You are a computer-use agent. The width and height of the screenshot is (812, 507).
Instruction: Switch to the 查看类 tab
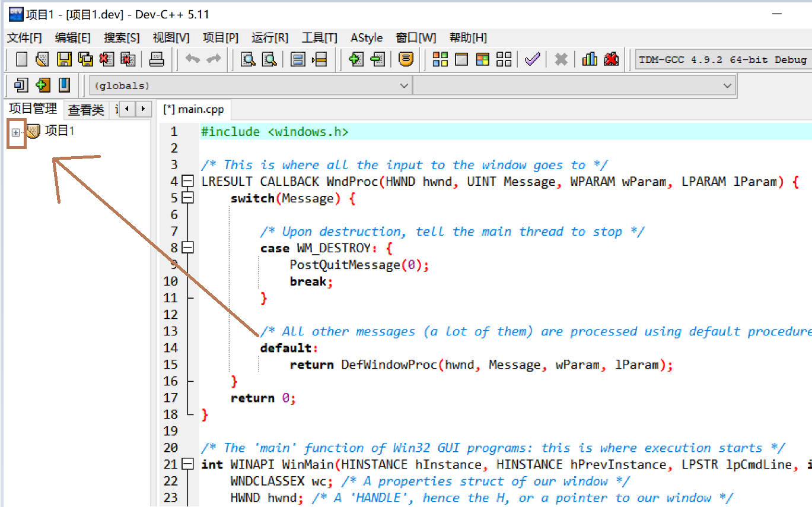pos(86,110)
